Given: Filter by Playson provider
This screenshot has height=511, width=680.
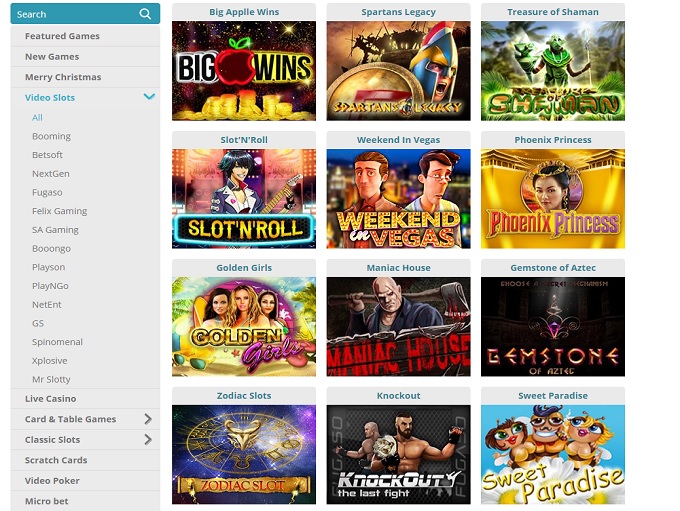Looking at the screenshot, I should (x=49, y=267).
